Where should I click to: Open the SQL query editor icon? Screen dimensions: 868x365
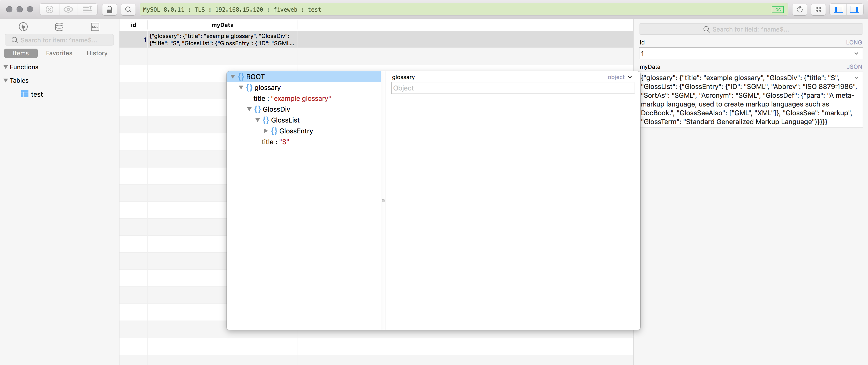(95, 27)
